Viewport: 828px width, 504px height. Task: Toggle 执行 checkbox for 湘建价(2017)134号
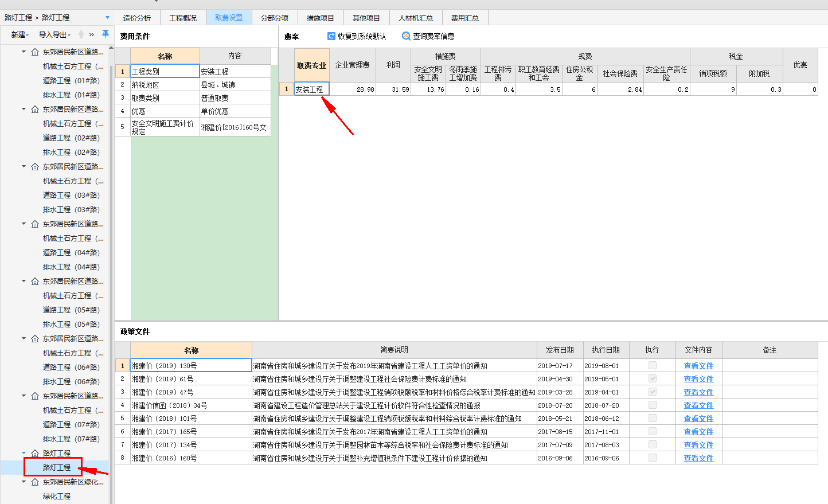click(653, 444)
